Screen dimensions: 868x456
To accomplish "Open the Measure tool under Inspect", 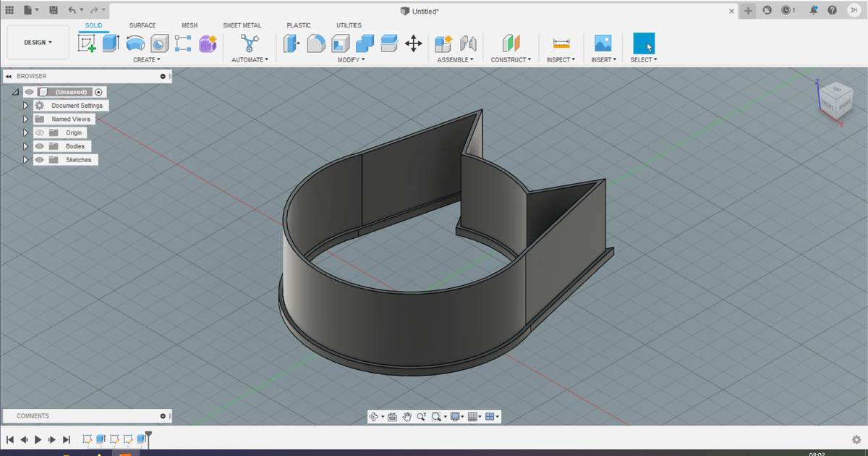I will pos(561,43).
